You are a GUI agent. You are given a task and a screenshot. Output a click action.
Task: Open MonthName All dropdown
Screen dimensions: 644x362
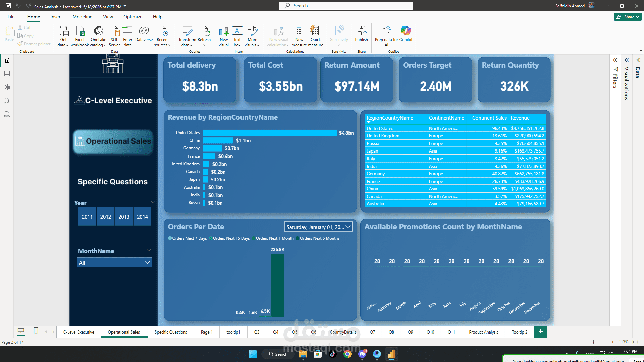(x=114, y=262)
